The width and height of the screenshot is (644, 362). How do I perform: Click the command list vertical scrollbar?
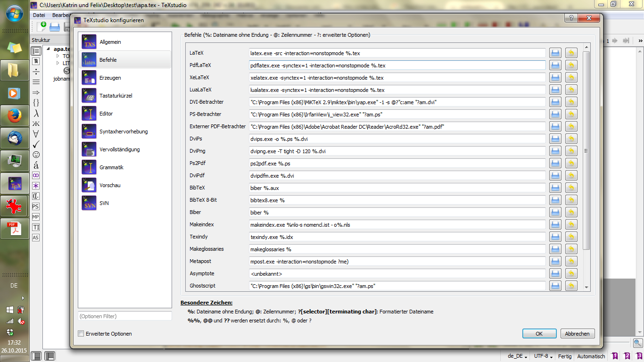click(x=586, y=151)
